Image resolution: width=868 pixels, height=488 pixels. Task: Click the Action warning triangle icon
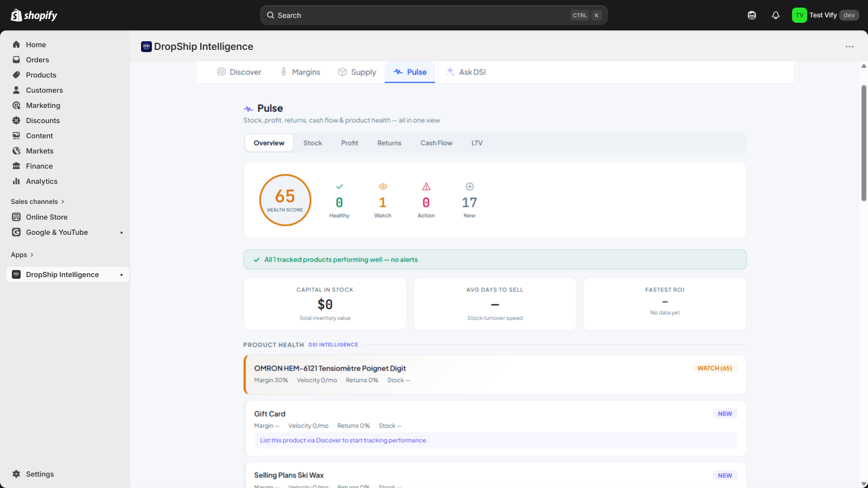point(426,187)
